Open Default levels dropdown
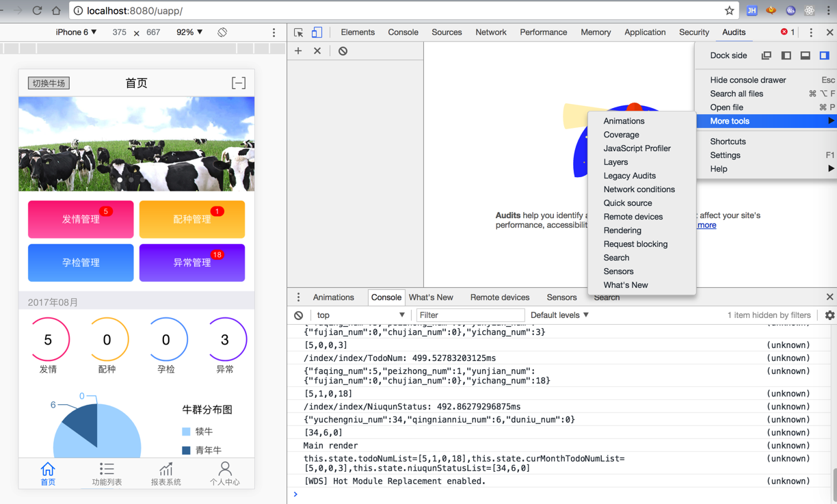 [559, 315]
